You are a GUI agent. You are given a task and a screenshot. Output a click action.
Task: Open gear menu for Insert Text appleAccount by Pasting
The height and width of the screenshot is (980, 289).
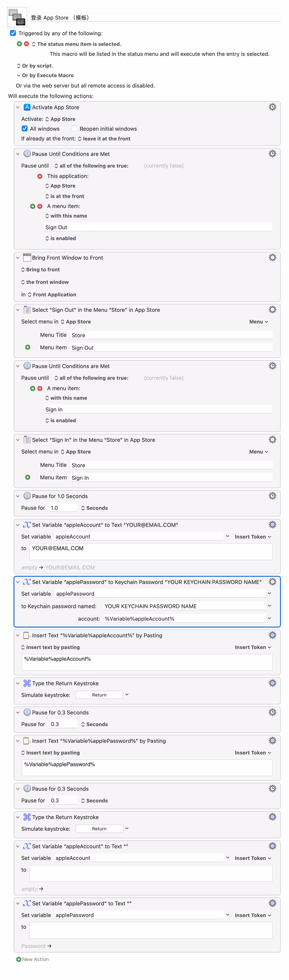pyautogui.click(x=272, y=635)
